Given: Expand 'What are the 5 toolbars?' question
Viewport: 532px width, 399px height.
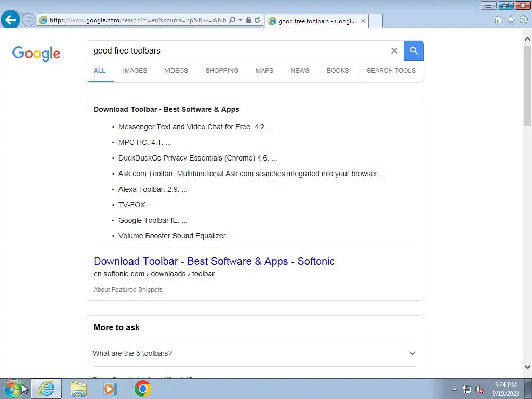Looking at the screenshot, I should coord(254,353).
